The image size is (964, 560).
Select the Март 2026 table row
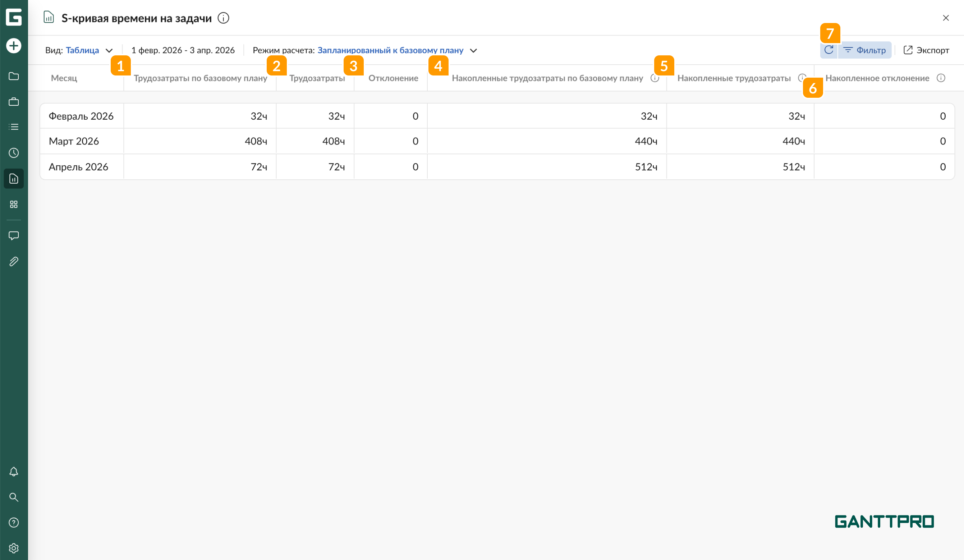pyautogui.click(x=74, y=141)
